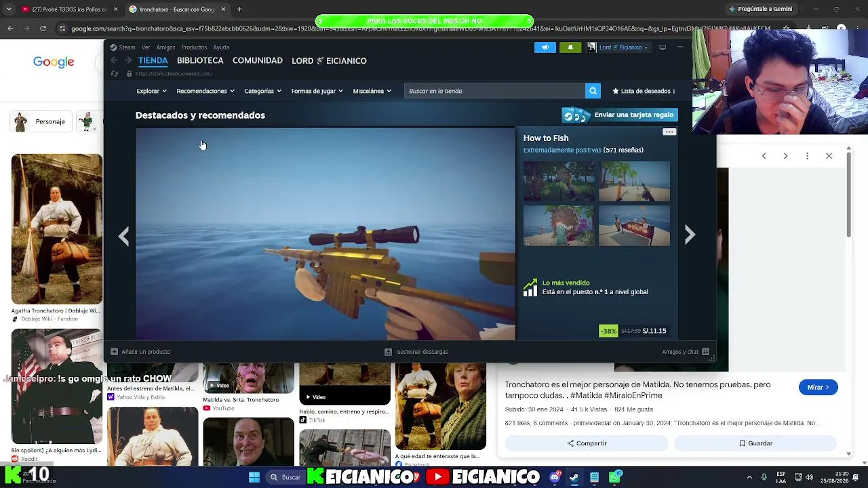
Task: Select Personaje filter chip in Google Images
Action: click(41, 122)
